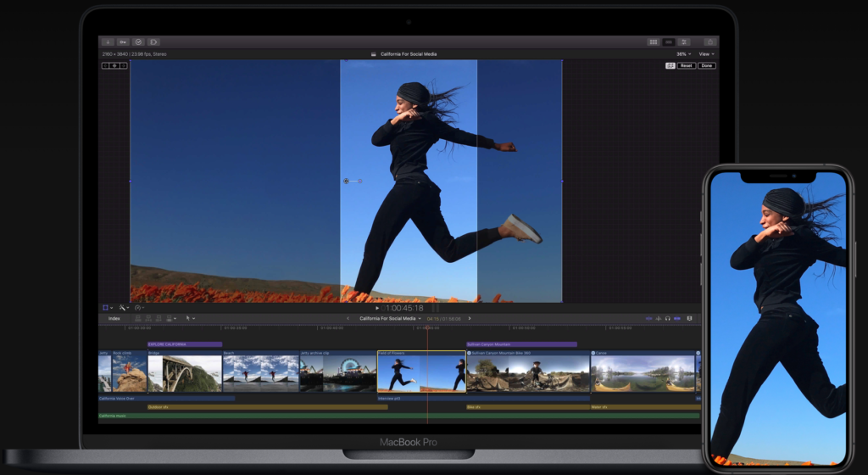Toggle solo headphones icon
868x475 pixels.
tap(668, 318)
